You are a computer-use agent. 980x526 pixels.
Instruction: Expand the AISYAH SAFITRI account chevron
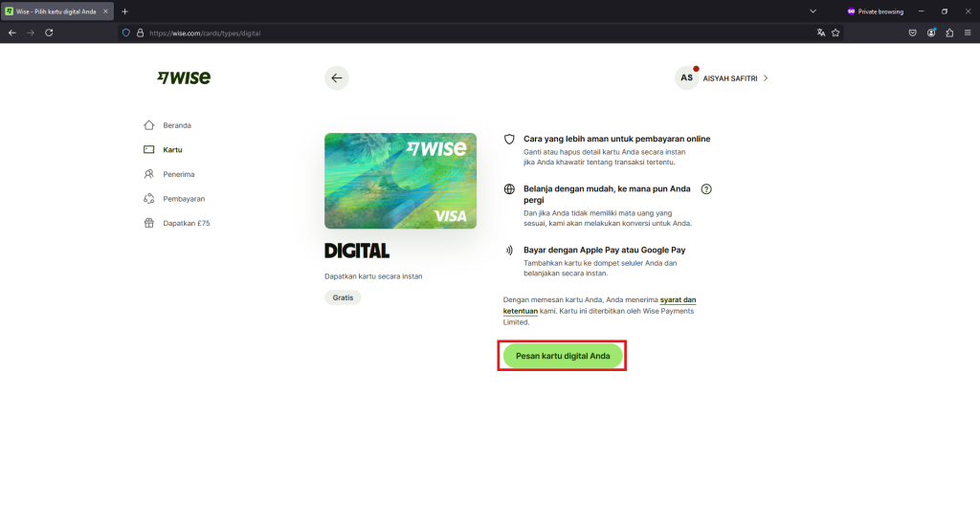766,78
